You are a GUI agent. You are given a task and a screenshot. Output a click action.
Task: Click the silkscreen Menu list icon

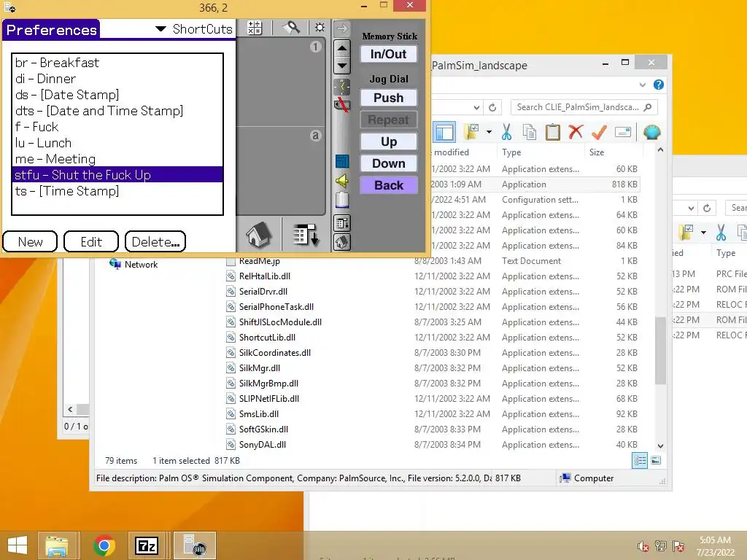[x=306, y=235]
